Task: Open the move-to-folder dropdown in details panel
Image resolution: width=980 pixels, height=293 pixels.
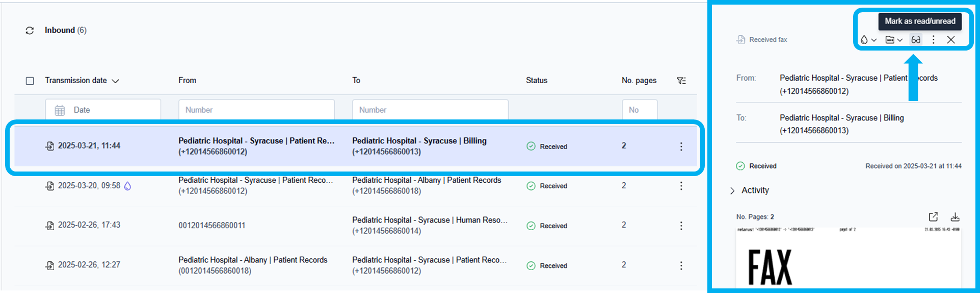Action: click(893, 40)
